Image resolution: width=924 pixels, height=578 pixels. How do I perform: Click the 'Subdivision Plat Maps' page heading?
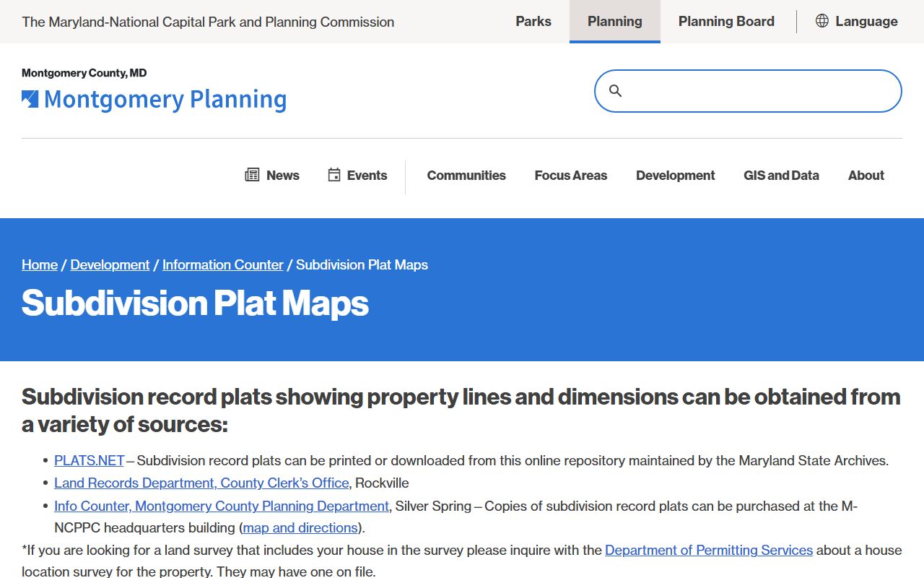click(x=195, y=303)
